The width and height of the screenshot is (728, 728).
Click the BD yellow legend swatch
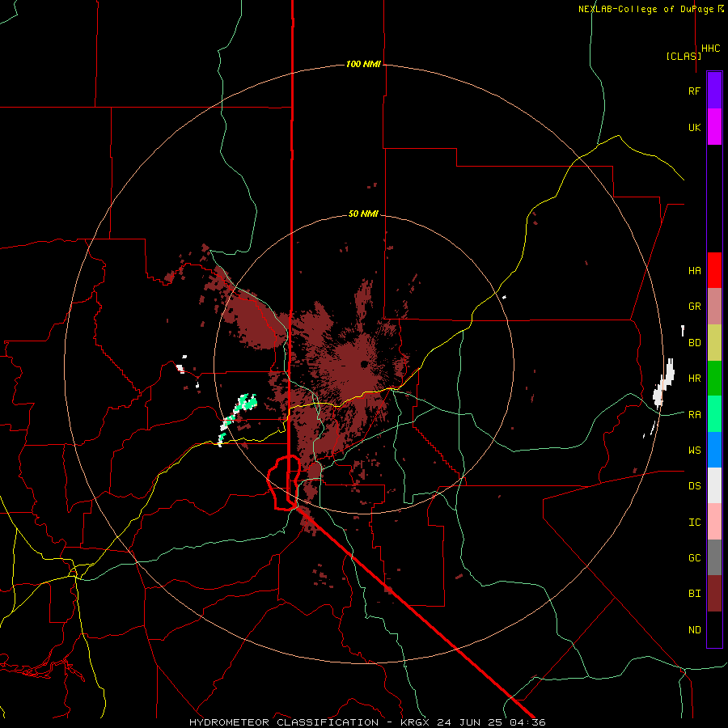(x=714, y=343)
